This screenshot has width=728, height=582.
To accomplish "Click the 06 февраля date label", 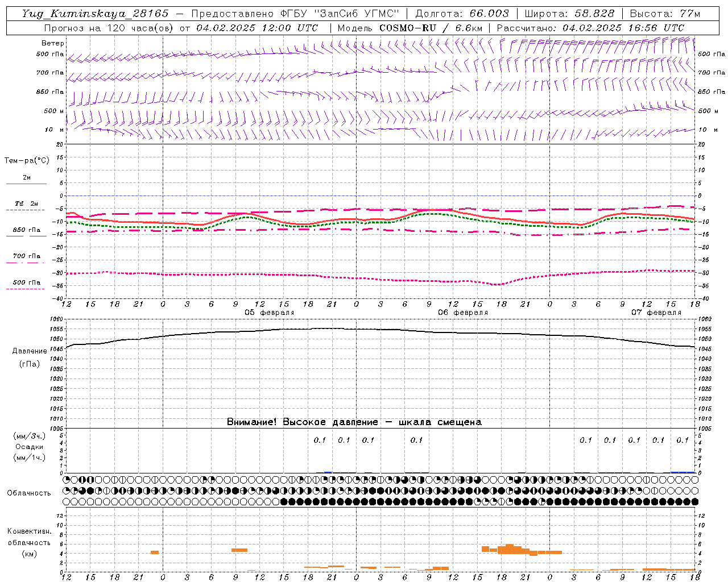I will tap(463, 313).
